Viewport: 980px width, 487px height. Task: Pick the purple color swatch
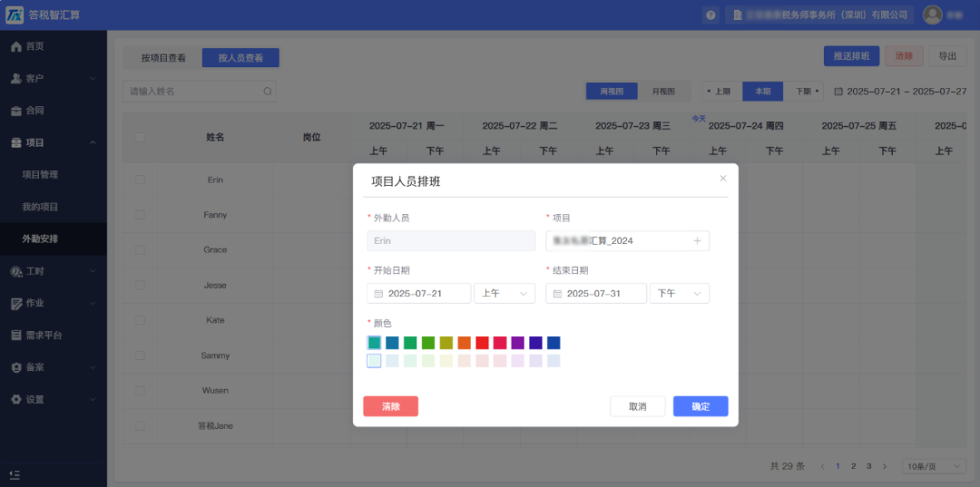click(517, 343)
